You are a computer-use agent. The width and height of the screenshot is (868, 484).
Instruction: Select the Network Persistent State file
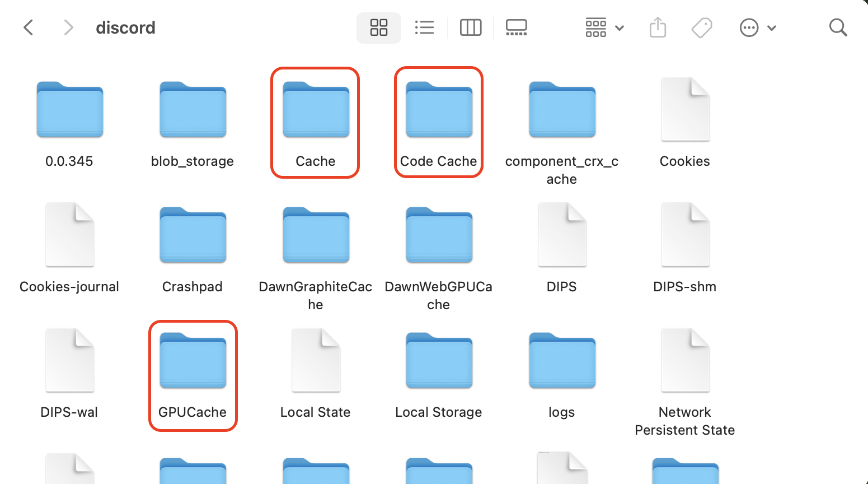684,360
